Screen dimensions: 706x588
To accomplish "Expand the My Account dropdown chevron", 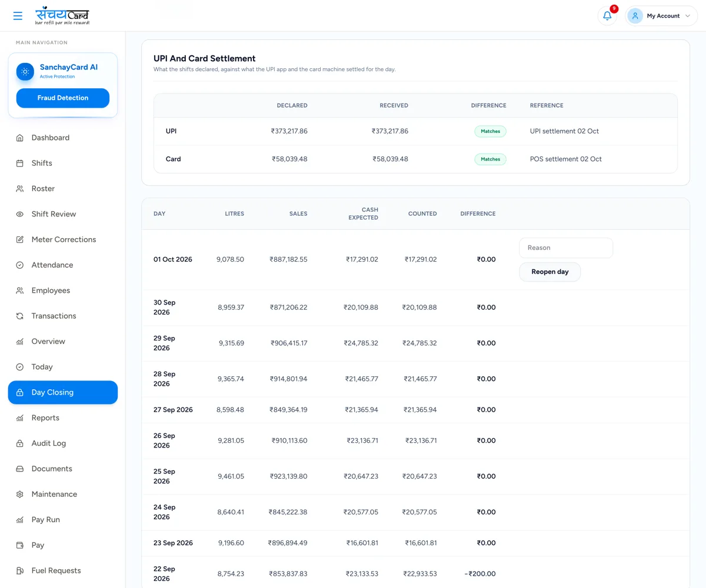I will click(x=687, y=16).
